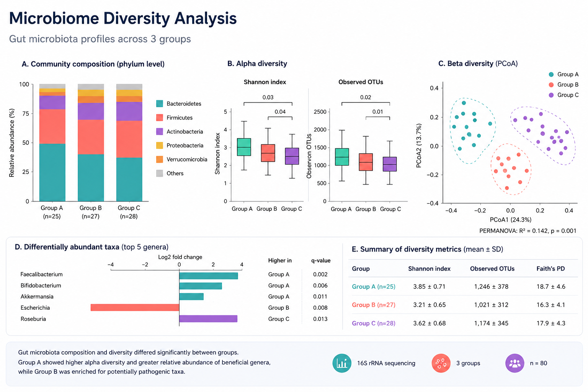The height and width of the screenshot is (392, 588).
Task: Pick the Verrucomicrobia legend color swatch
Action: (160, 159)
